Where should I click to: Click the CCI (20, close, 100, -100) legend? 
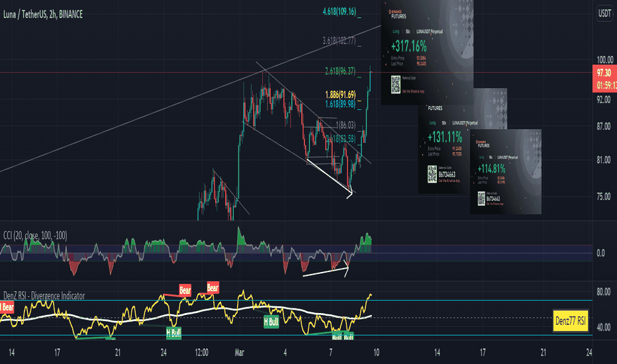click(x=35, y=236)
